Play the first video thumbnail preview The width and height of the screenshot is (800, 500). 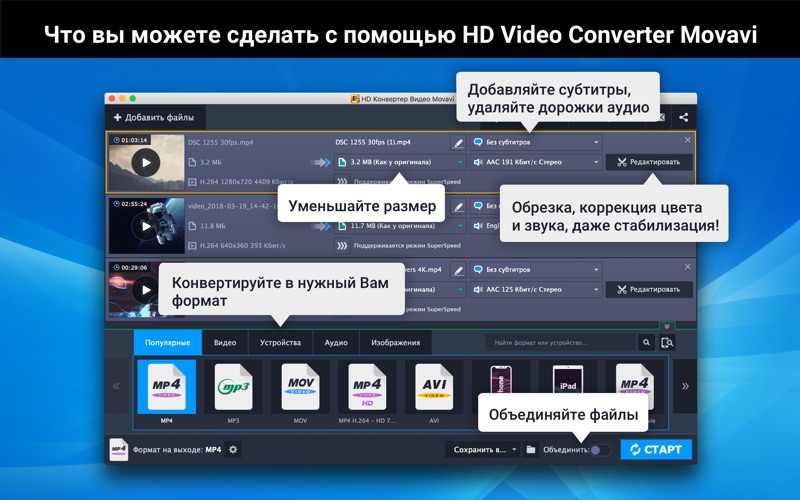[x=146, y=162]
